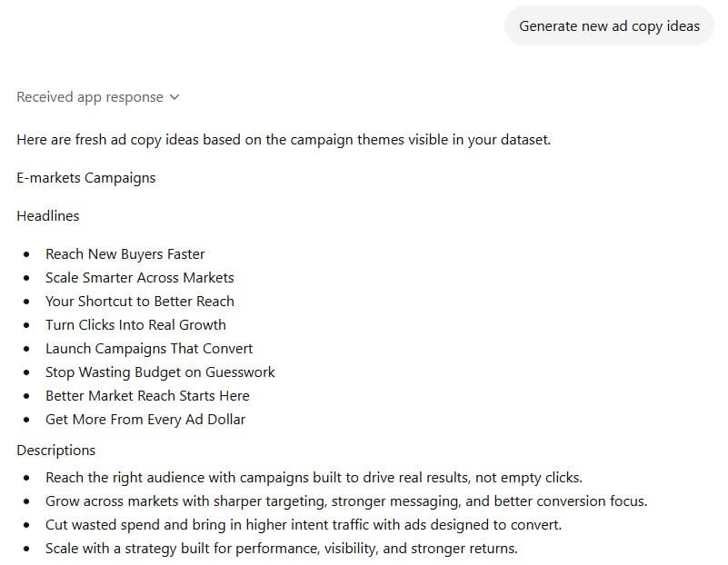Image resolution: width=728 pixels, height=565 pixels.
Task: Click the "E-markets Campaigns" heading
Action: (x=86, y=178)
